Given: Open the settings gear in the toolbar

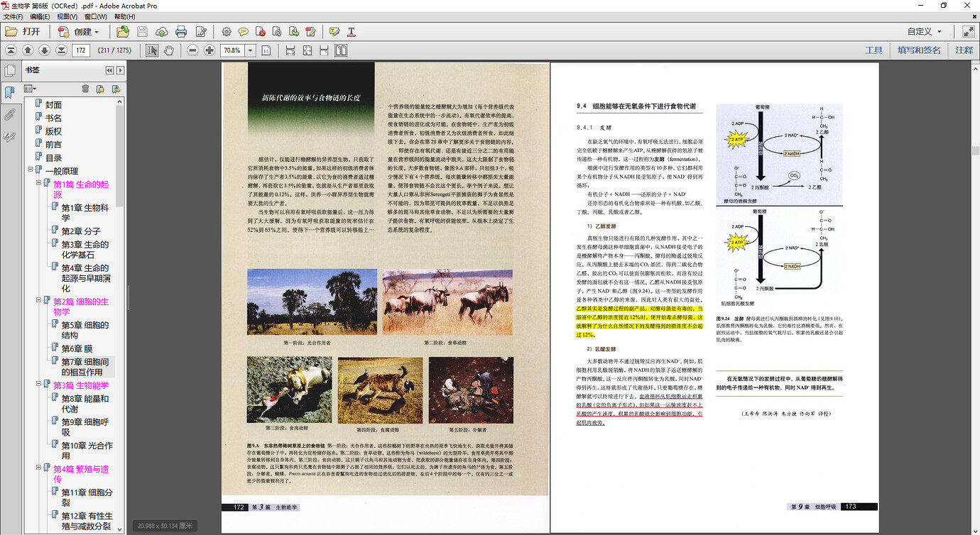Looking at the screenshot, I should coord(226,31).
